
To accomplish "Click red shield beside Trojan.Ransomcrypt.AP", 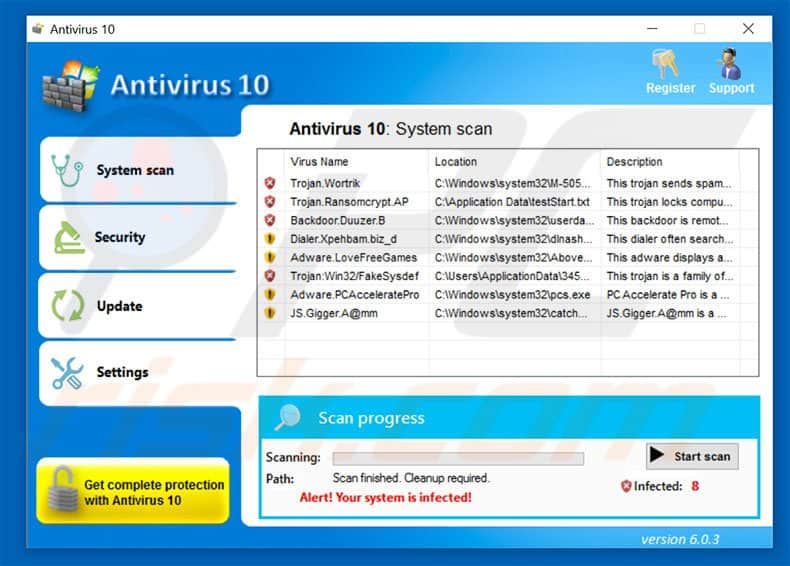I will (x=270, y=202).
